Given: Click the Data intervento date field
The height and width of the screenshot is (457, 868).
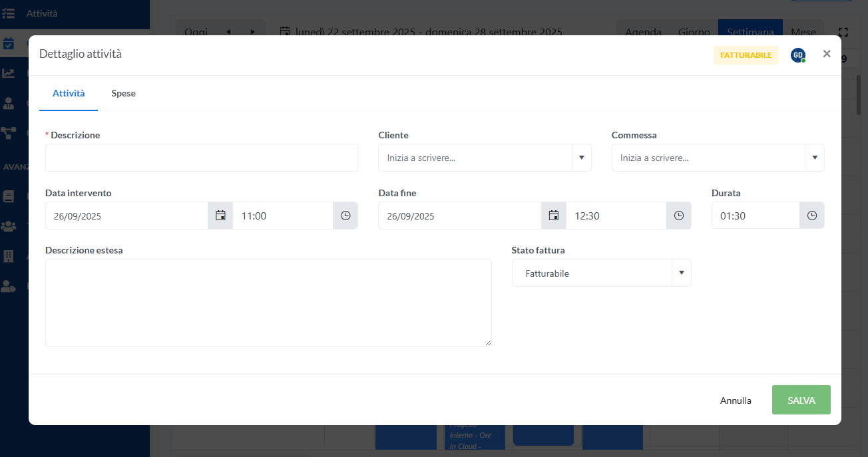Looking at the screenshot, I should (126, 216).
